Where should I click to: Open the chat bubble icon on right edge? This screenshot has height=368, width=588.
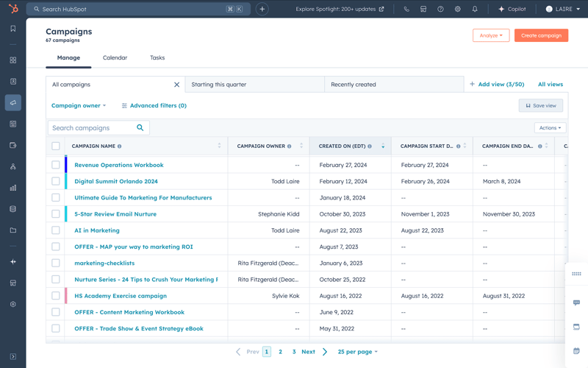576,302
